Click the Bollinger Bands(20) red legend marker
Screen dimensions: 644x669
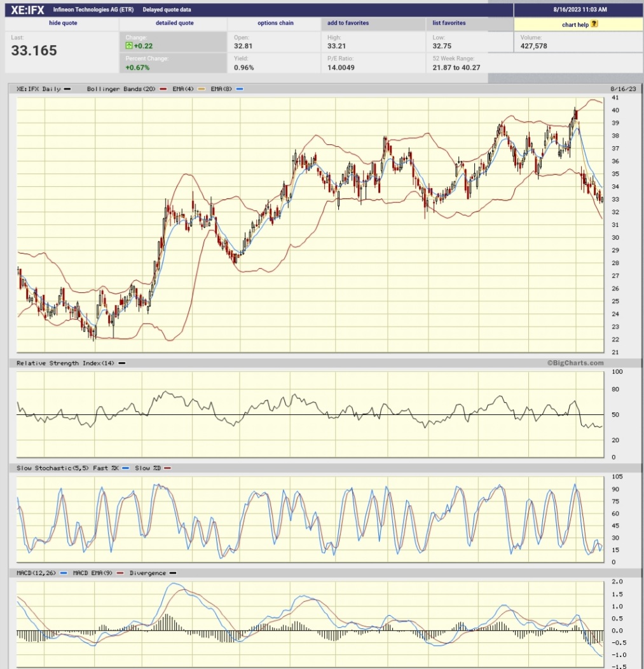click(163, 89)
